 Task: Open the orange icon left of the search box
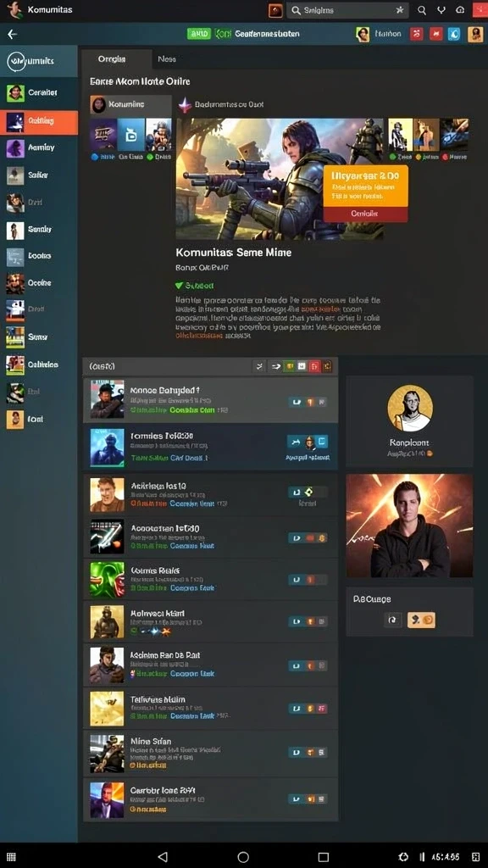(275, 10)
